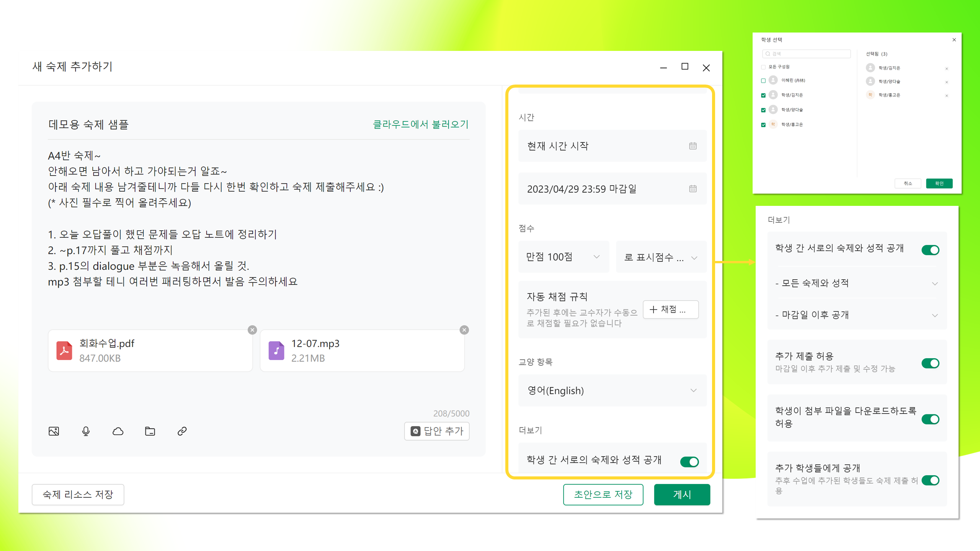Screen dimensions: 980x551
Task: Remove 학생/양다슬 from the 선택됨 list
Action: point(947,82)
